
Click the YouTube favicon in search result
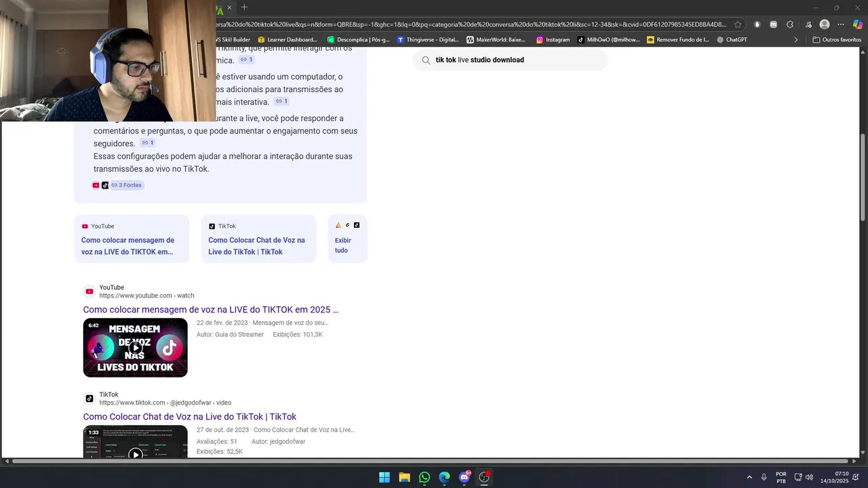[90, 291]
